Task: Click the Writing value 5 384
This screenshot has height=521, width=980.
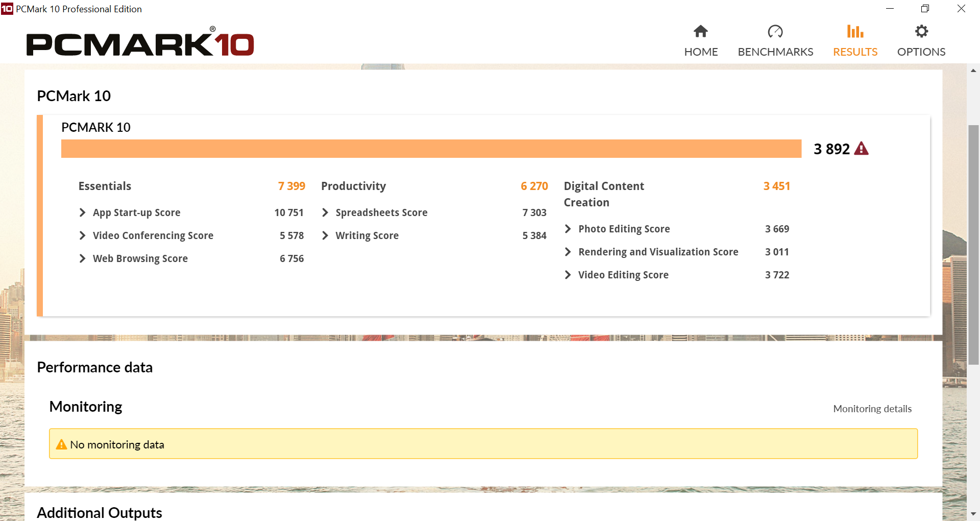Action: pyautogui.click(x=534, y=235)
